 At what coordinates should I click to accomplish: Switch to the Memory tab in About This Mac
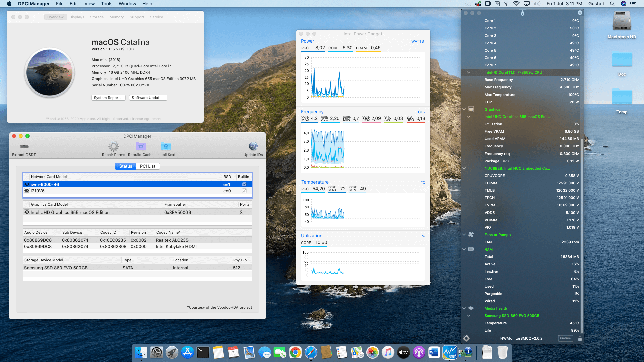click(x=117, y=17)
